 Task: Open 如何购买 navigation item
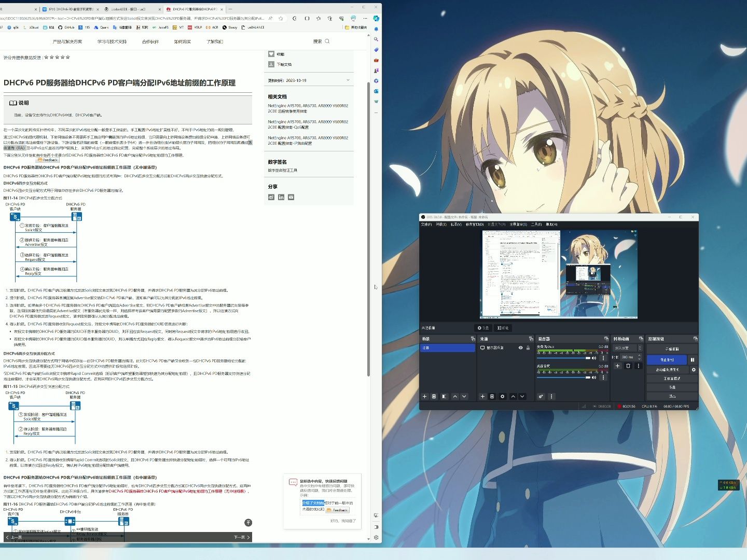coord(183,41)
